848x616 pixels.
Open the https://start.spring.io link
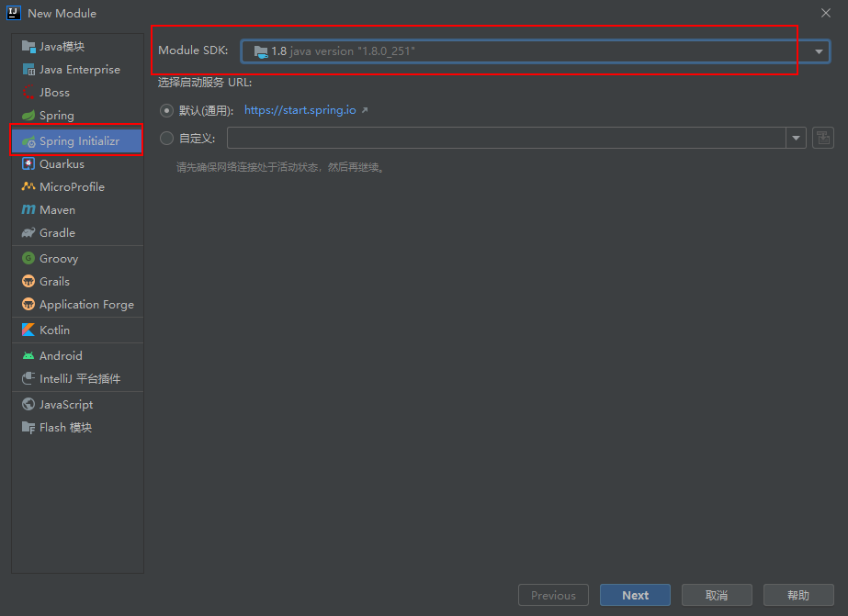click(x=300, y=110)
